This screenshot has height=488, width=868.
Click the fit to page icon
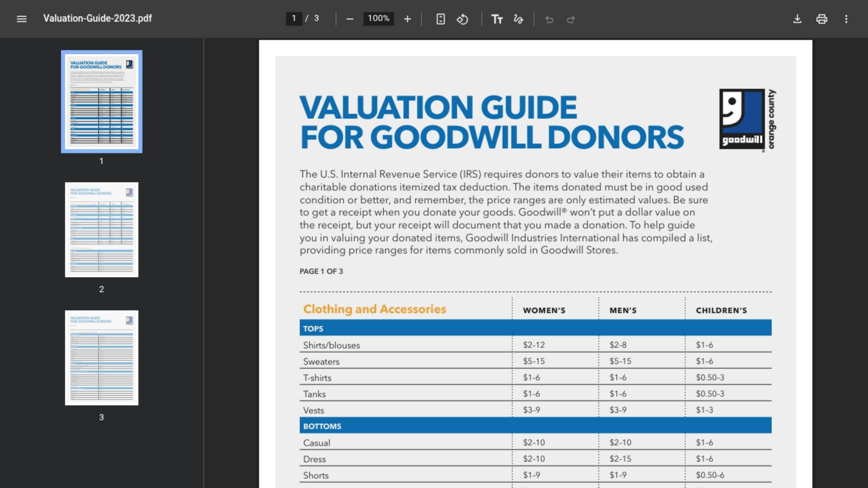coord(441,19)
